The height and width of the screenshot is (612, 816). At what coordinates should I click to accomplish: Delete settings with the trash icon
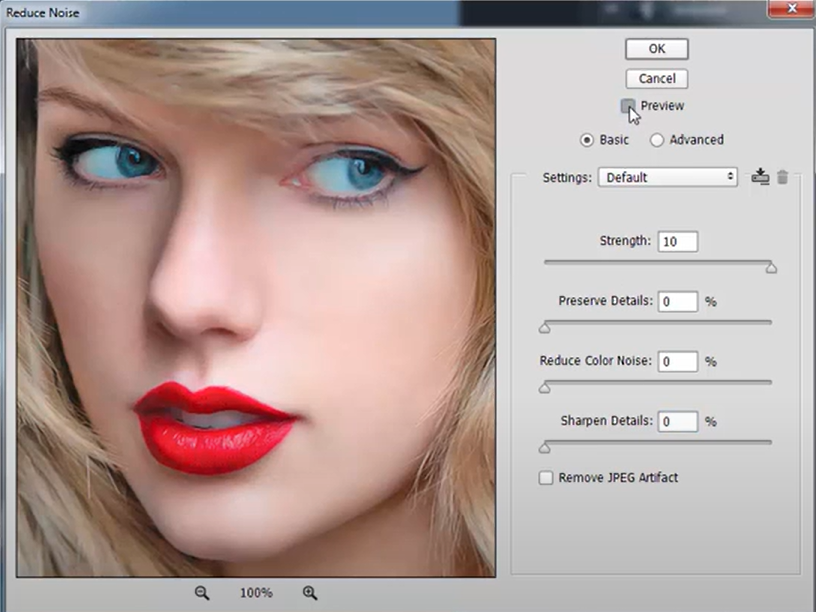coord(782,177)
